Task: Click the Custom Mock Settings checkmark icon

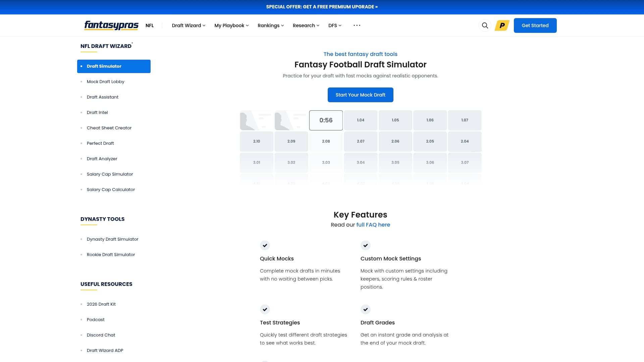Action: [x=366, y=245]
